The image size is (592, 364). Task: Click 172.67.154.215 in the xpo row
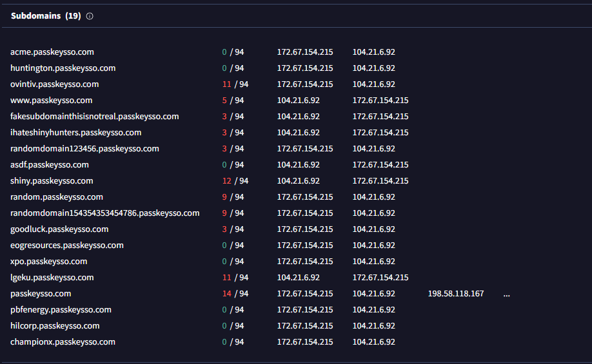coord(305,262)
